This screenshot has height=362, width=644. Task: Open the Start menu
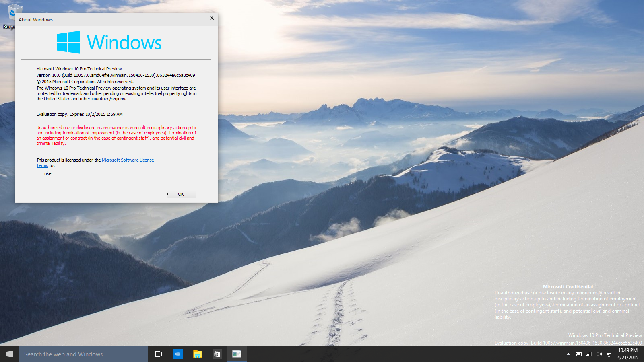pos(10,354)
